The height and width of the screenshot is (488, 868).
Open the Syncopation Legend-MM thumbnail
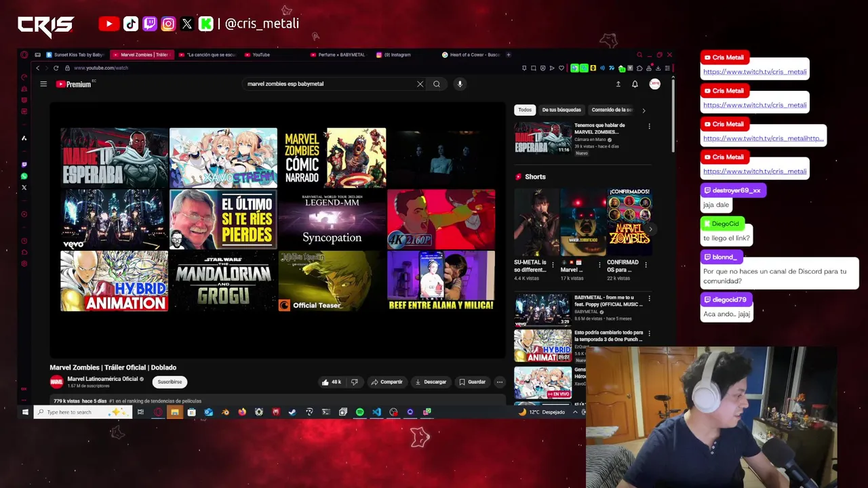click(332, 220)
